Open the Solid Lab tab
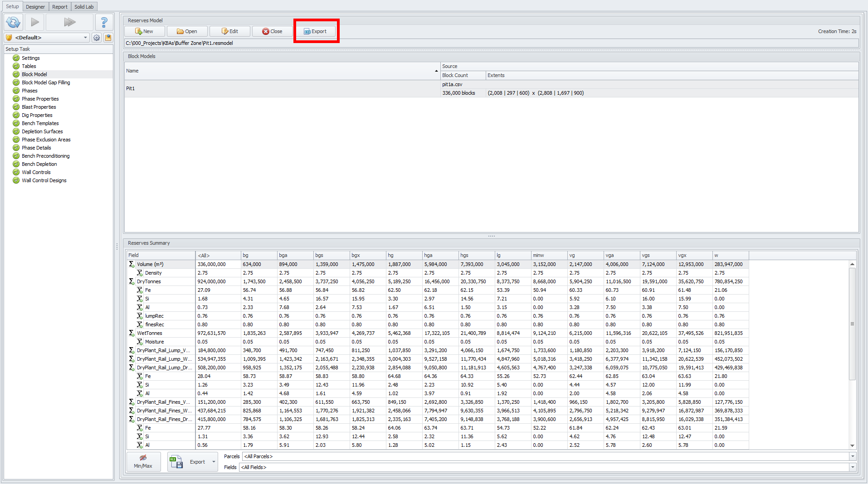Viewport: 868px width, 484px height. 84,6
